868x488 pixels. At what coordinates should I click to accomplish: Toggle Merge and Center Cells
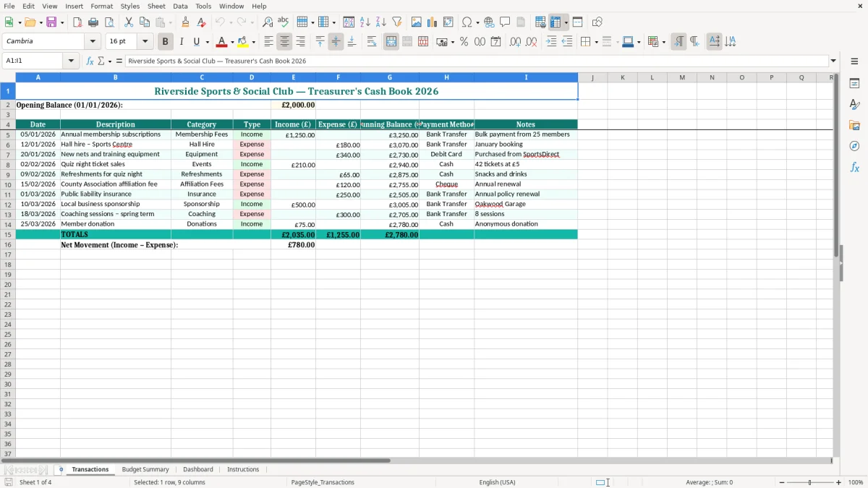pos(391,42)
